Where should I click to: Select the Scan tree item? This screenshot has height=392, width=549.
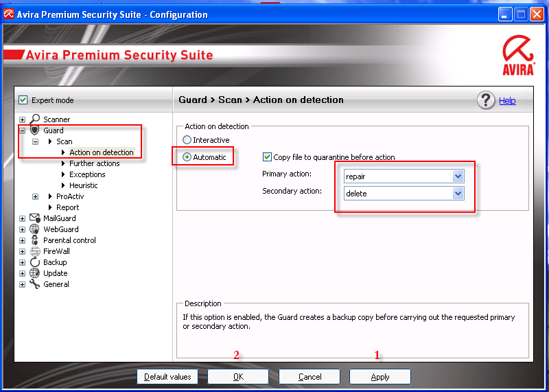(65, 141)
